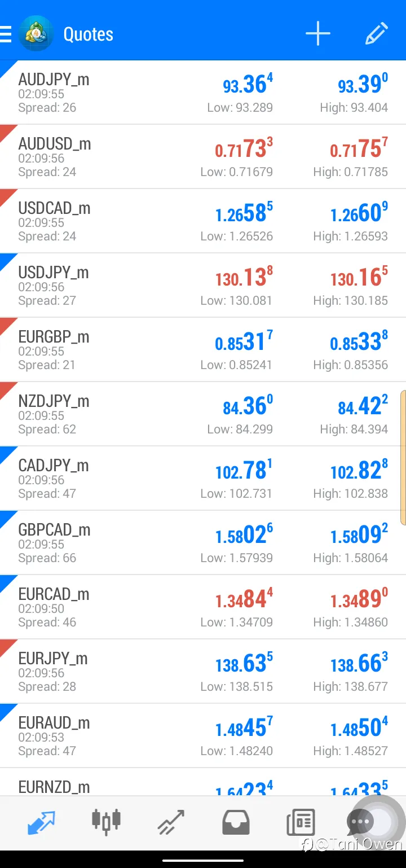This screenshot has width=406, height=868.
Task: Open the edit pencil icon
Action: click(x=376, y=34)
